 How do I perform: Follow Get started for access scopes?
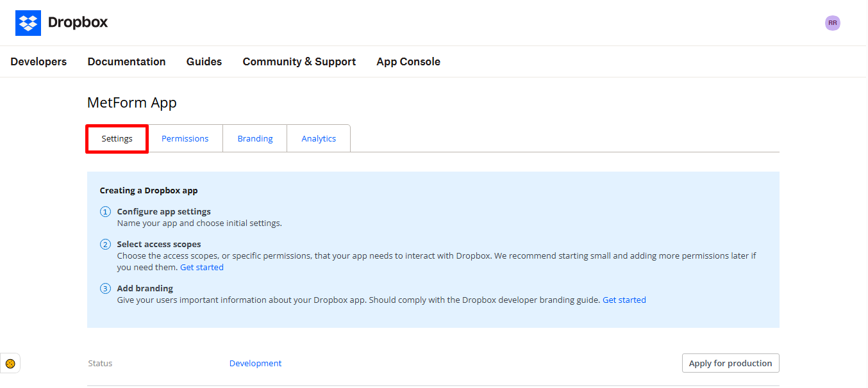click(x=202, y=267)
